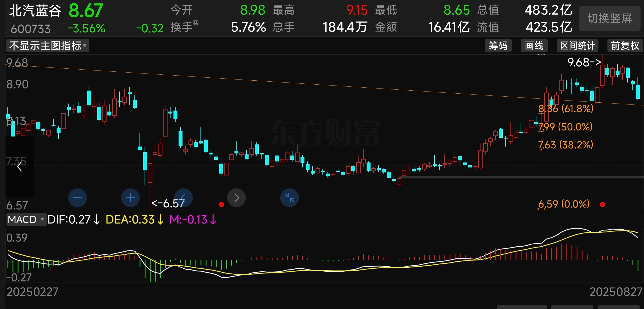Click the orange dot on the trendline

253,81
